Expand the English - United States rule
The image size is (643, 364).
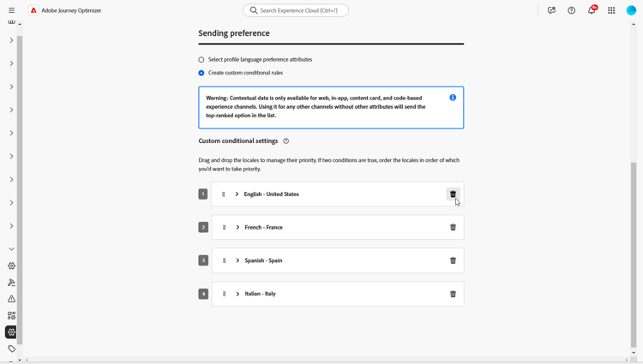coord(237,194)
